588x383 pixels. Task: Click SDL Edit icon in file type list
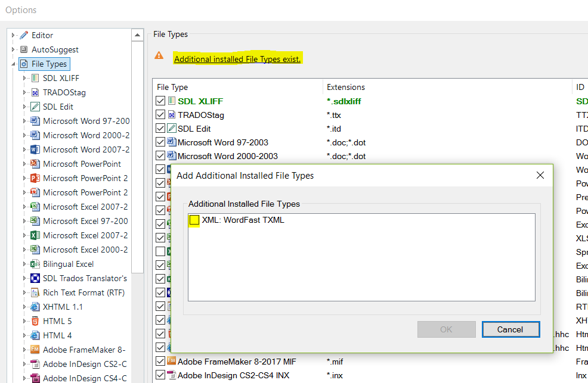pyautogui.click(x=172, y=129)
